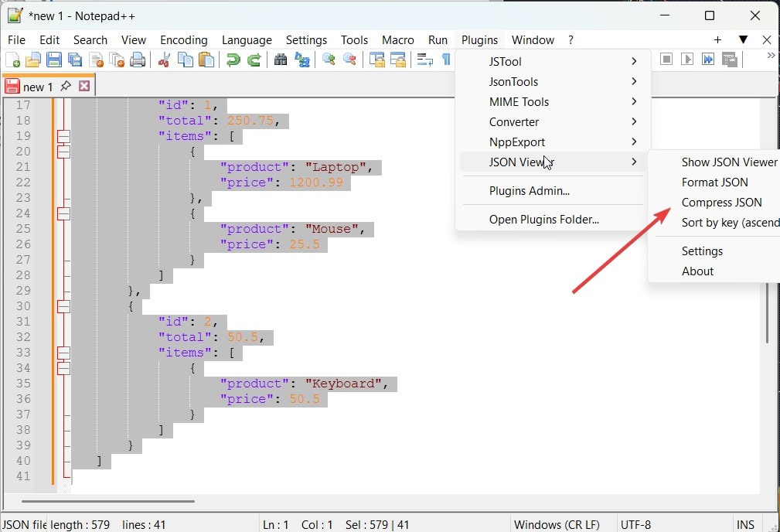The height and width of the screenshot is (532, 780).
Task: Open the Encoding menu
Action: (183, 40)
